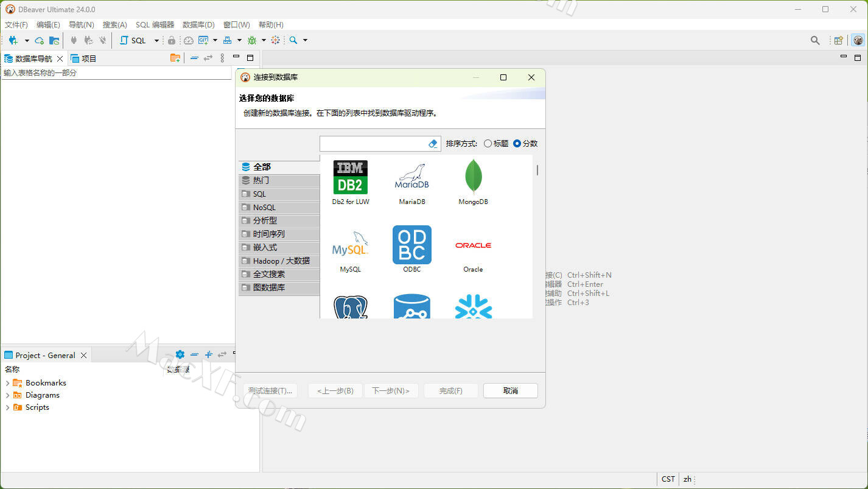Open the 帮助(H) menu
The image size is (868, 489).
(x=271, y=25)
